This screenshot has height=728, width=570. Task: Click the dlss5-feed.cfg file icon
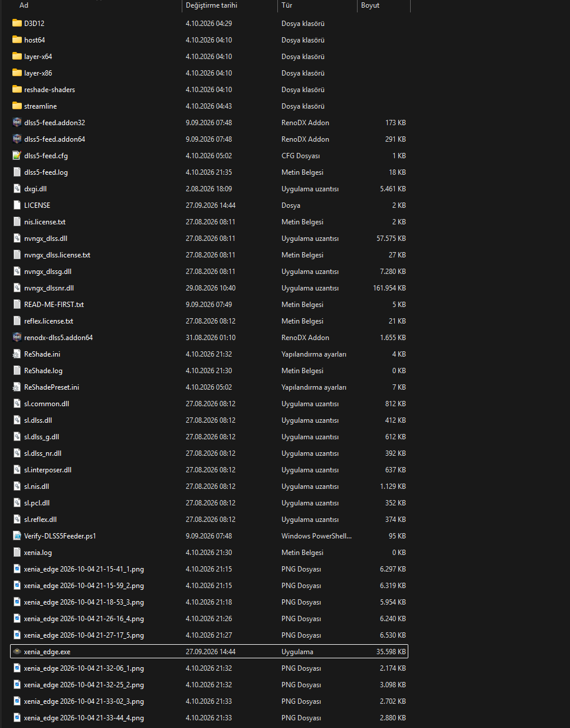[17, 156]
